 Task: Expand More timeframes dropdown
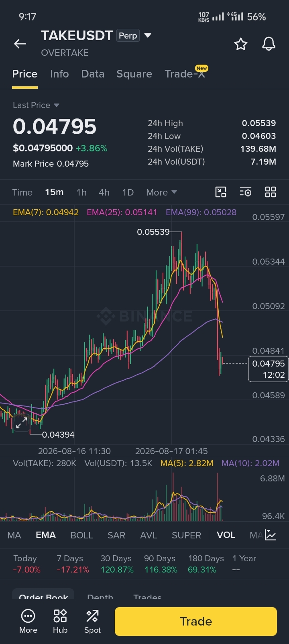pos(161,192)
